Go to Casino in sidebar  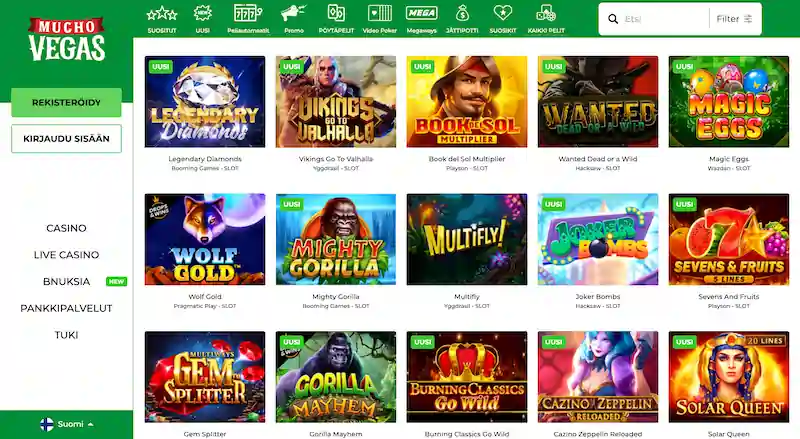tap(66, 228)
